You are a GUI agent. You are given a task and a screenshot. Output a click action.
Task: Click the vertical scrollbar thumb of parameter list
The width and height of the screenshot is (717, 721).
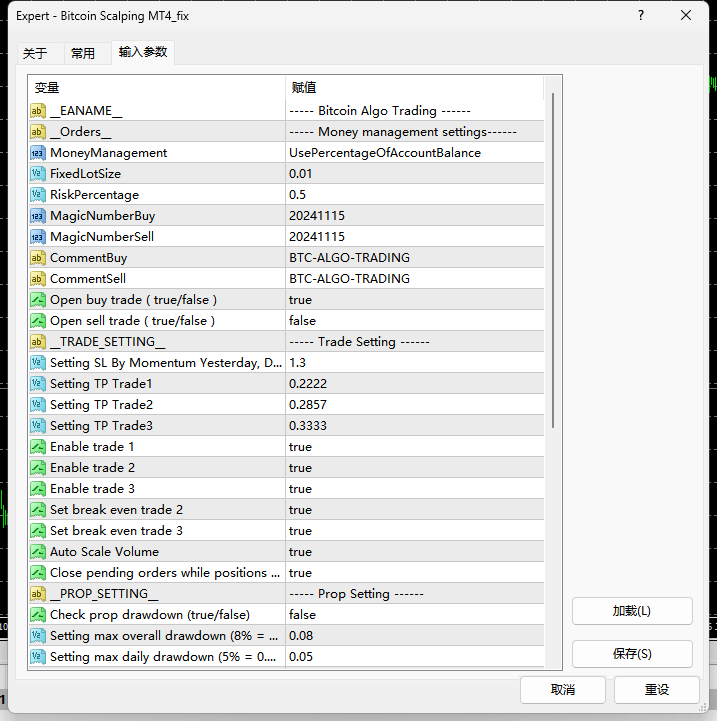(x=553, y=260)
